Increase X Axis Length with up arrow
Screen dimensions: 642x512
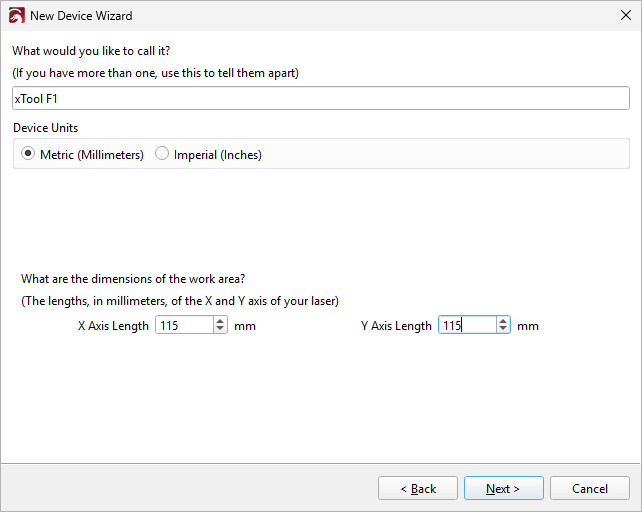pyautogui.click(x=220, y=321)
